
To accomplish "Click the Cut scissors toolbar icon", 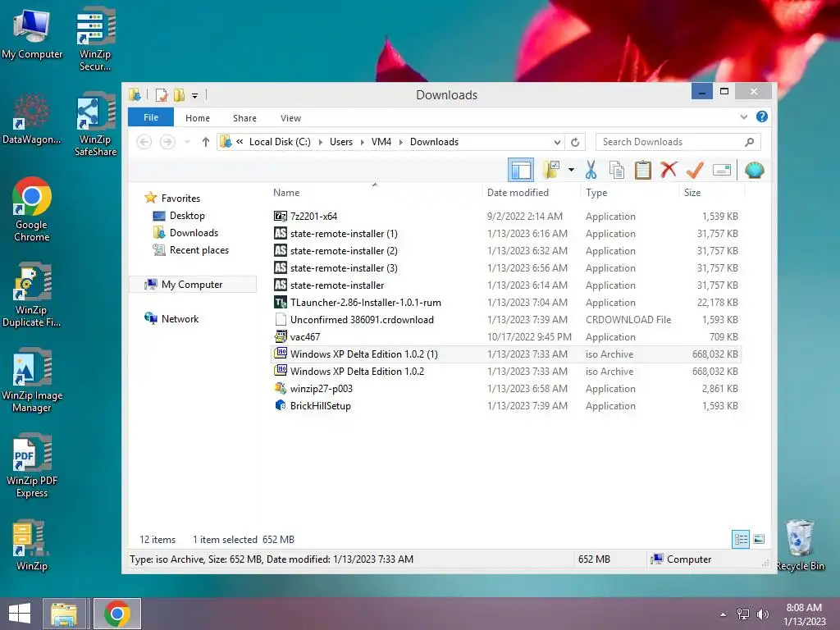I will [591, 171].
